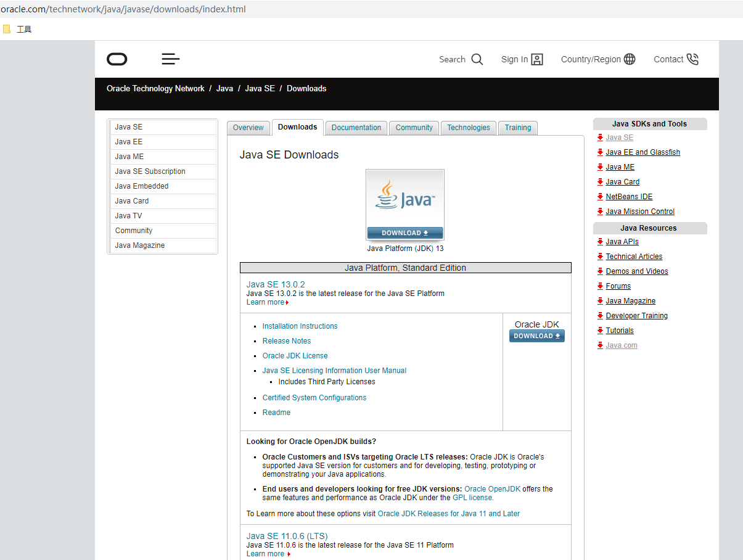Image resolution: width=743 pixels, height=560 pixels.
Task: Click the Search magnifier icon
Action: [x=477, y=59]
